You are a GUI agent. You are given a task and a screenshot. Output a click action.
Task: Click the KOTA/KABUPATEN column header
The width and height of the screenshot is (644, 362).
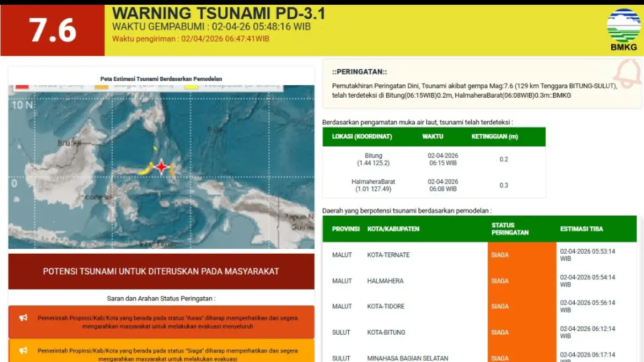(x=393, y=229)
